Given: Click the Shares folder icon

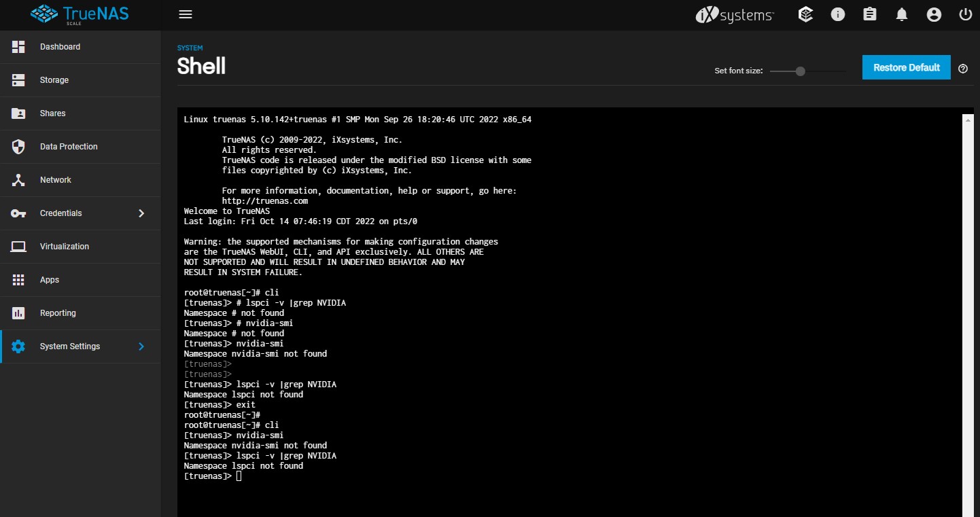Looking at the screenshot, I should (x=18, y=113).
